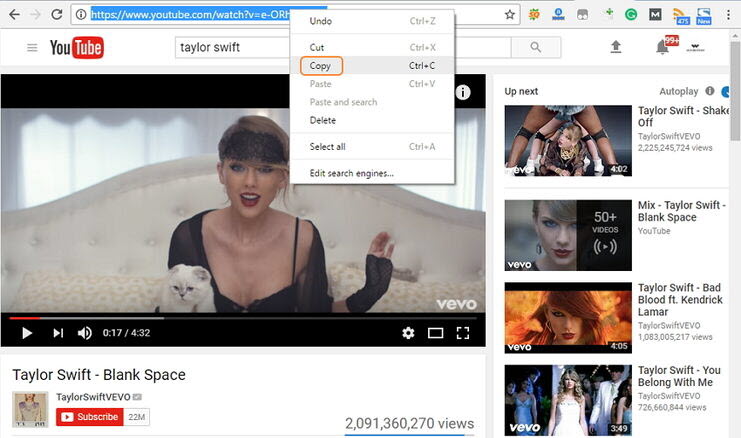Choose Copy in context menu

(372, 66)
